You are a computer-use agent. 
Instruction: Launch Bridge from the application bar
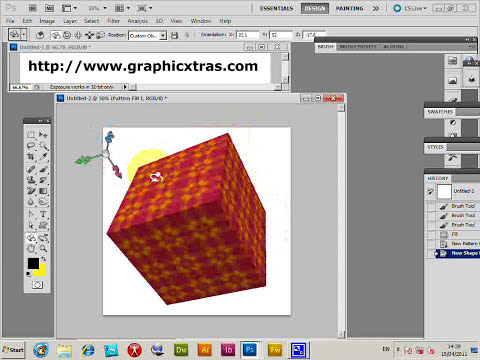click(33, 8)
